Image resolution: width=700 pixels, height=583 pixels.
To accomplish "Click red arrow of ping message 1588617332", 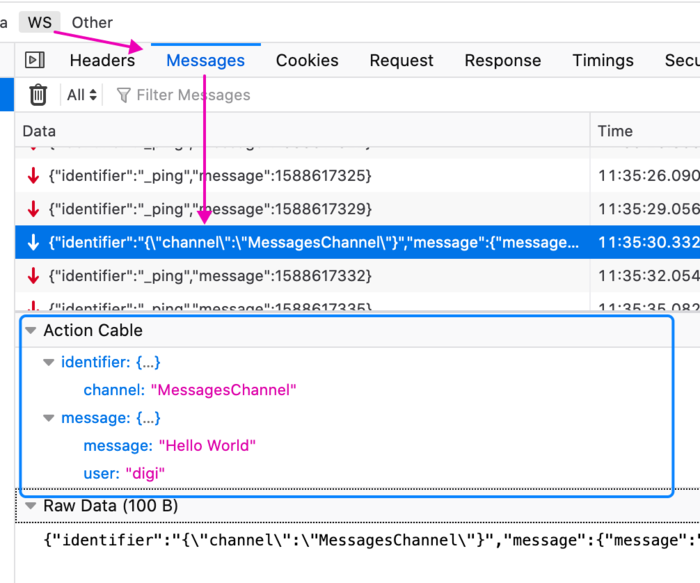I will (34, 275).
